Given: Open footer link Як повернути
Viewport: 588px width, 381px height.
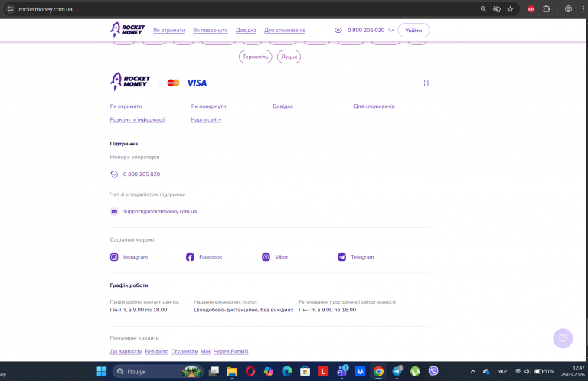Looking at the screenshot, I should (208, 106).
